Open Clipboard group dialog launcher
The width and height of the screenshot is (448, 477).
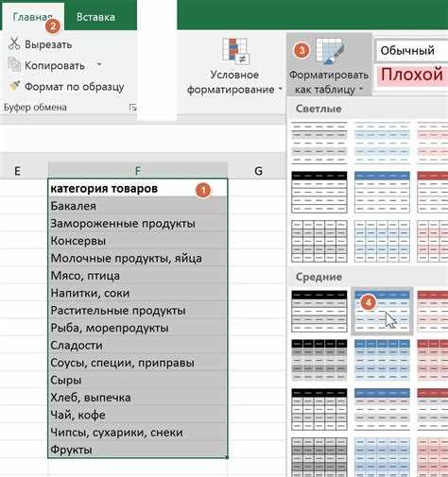(x=132, y=108)
